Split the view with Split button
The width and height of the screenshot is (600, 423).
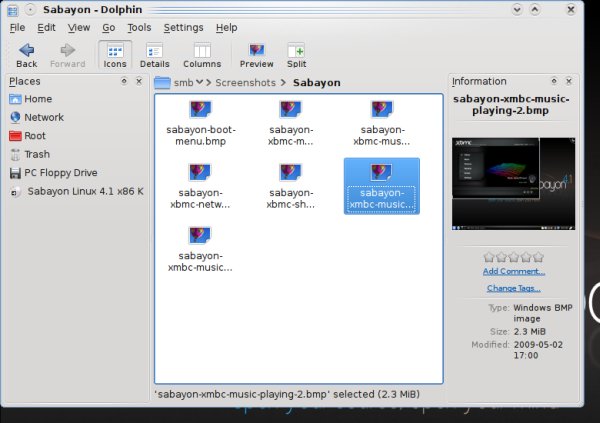(297, 56)
